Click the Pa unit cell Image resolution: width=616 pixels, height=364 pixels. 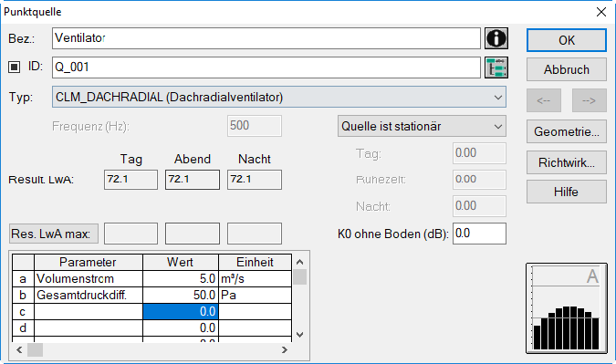click(x=255, y=296)
